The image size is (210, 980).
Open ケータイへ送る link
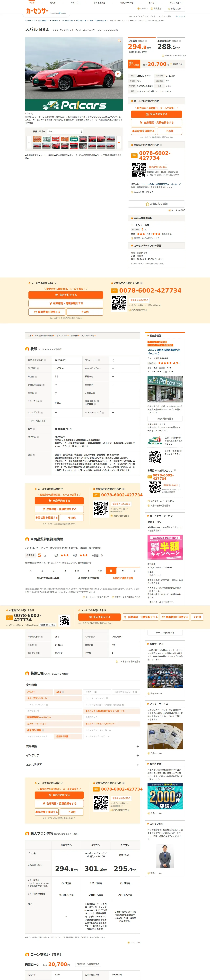pos(177,210)
